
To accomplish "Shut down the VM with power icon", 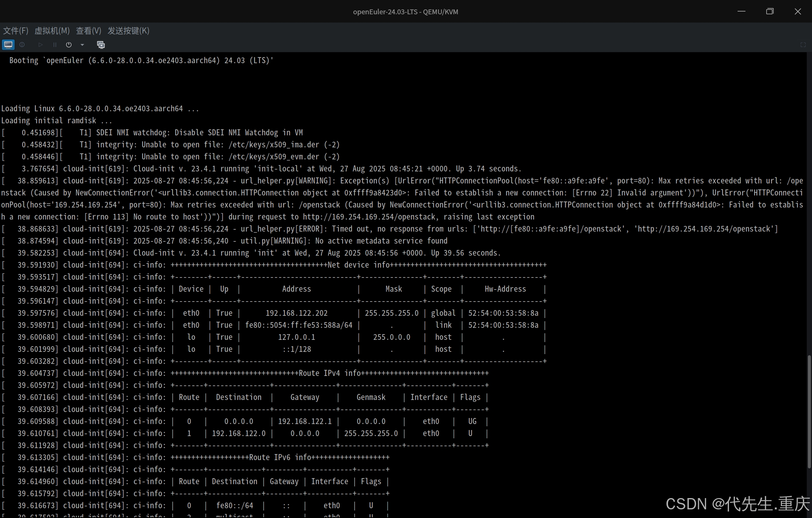I will point(69,45).
